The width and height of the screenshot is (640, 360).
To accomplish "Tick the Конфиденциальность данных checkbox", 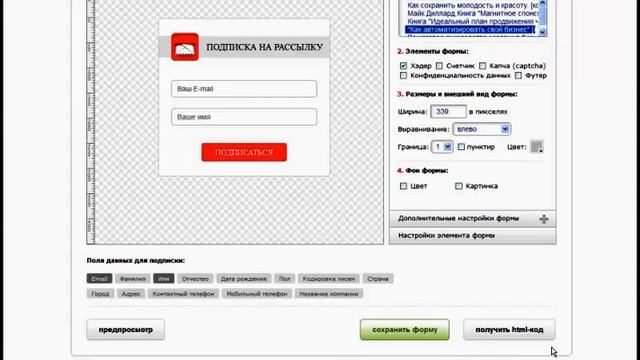I will 403,76.
